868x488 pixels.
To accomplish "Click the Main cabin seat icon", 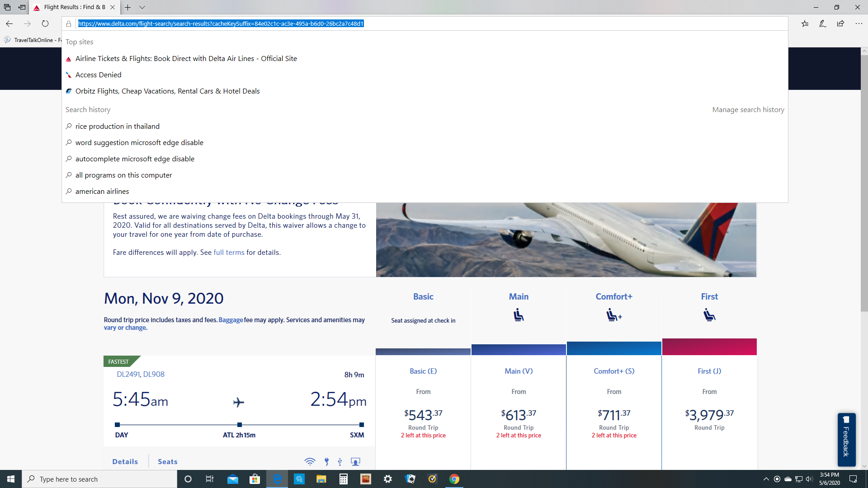I will pos(519,315).
